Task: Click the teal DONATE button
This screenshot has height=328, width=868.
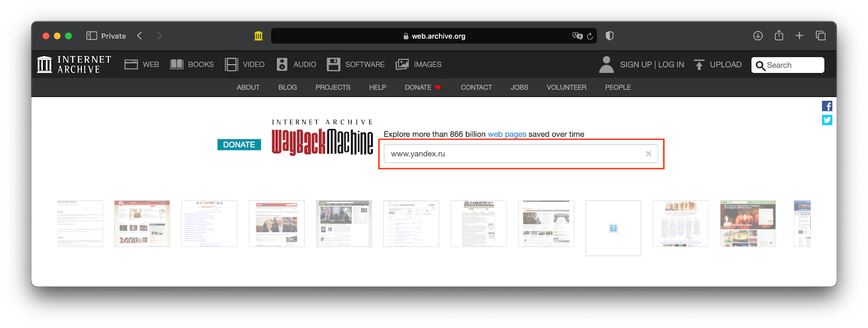Action: tap(239, 145)
